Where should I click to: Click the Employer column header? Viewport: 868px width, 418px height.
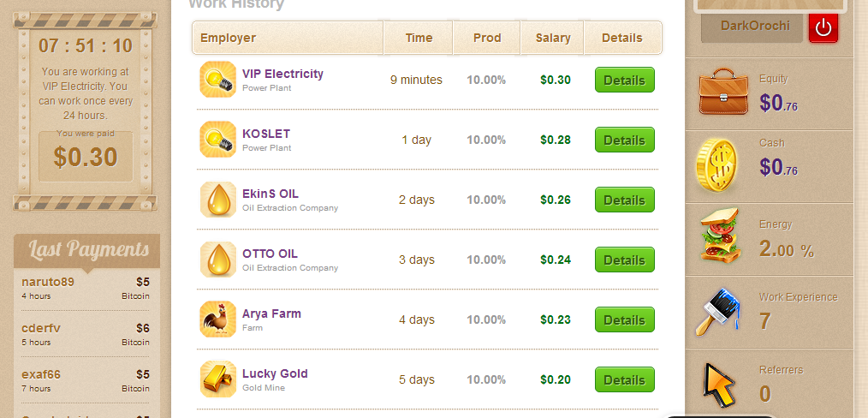click(228, 38)
